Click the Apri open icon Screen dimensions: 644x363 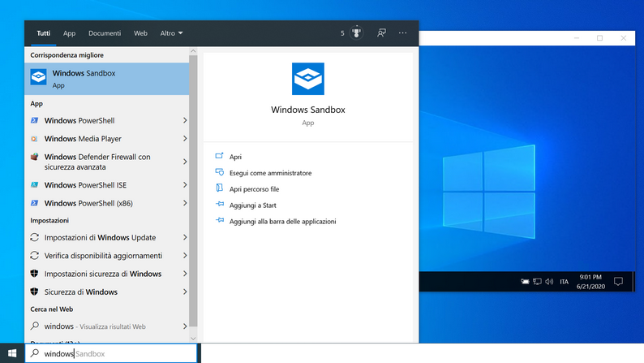[219, 156]
